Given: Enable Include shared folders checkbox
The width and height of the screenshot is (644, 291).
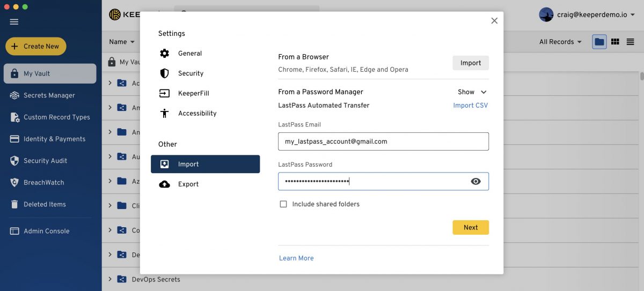Looking at the screenshot, I should point(283,204).
